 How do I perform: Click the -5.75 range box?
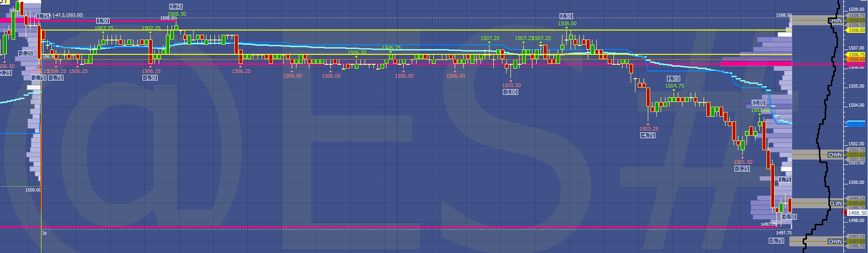pos(776,241)
